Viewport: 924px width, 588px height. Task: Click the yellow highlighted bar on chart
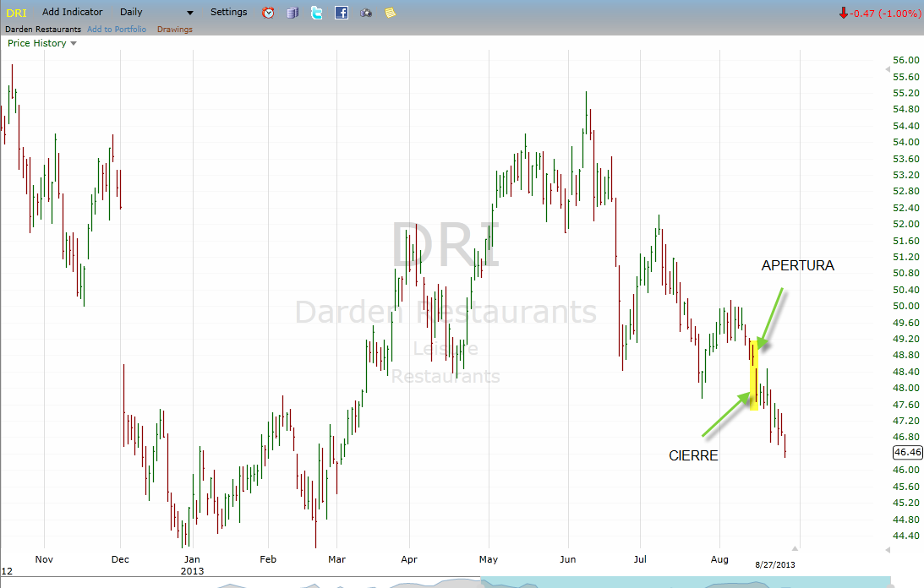755,376
